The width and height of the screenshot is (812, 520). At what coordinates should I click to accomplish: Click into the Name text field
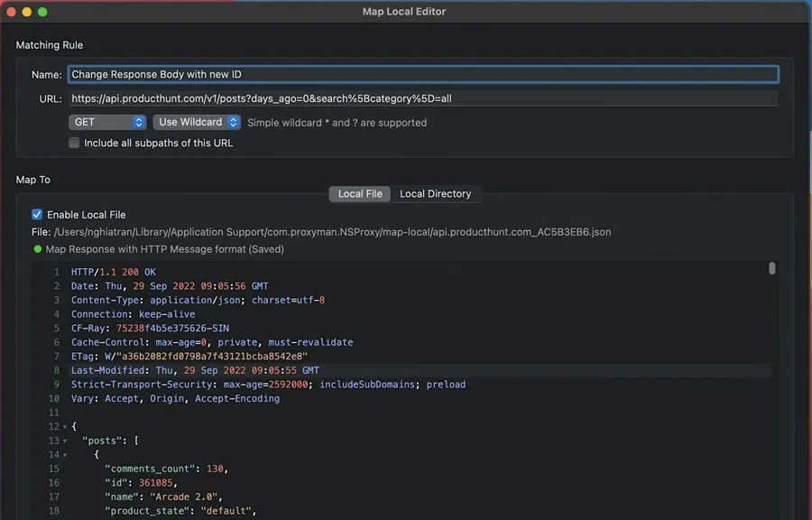point(422,75)
